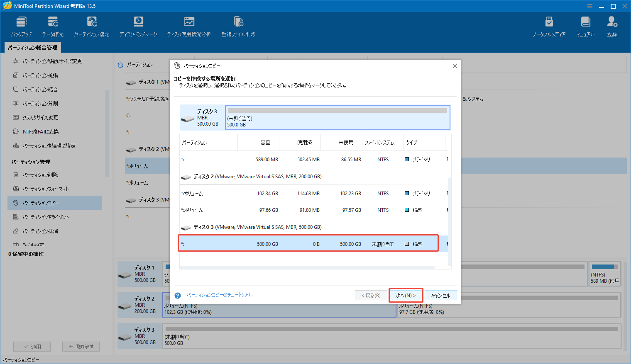Click キャンセル to abort the copy
Image resolution: width=631 pixels, height=364 pixels.
440,295
